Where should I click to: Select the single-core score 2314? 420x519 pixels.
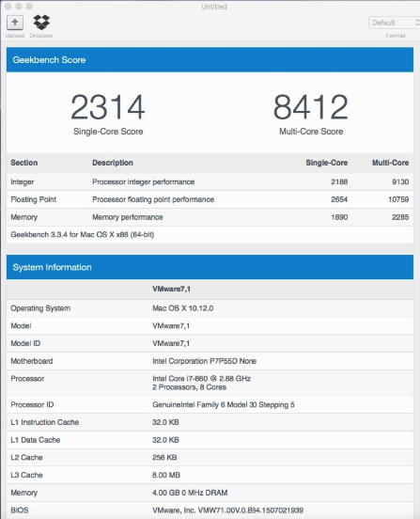coord(108,107)
